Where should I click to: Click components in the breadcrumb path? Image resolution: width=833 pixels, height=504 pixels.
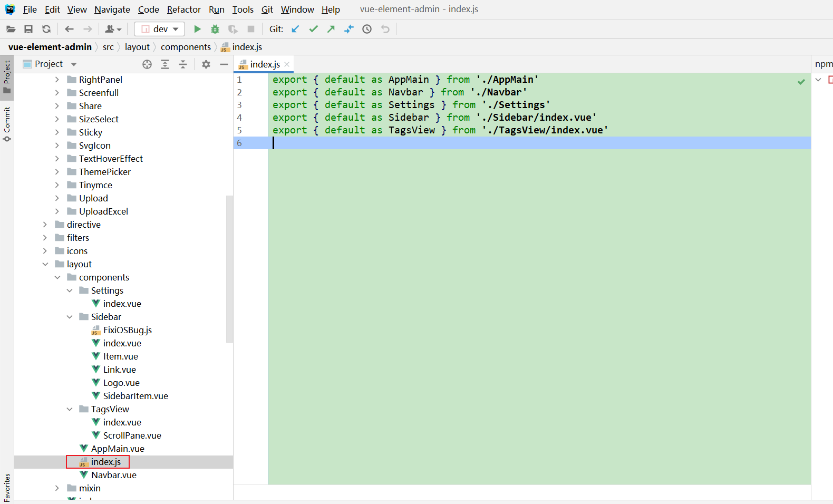click(186, 47)
